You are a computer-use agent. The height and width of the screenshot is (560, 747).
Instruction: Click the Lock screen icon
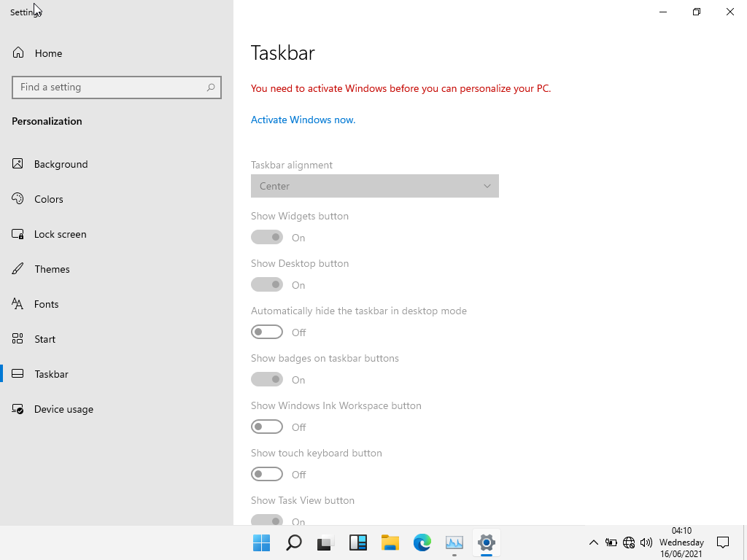tap(18, 234)
